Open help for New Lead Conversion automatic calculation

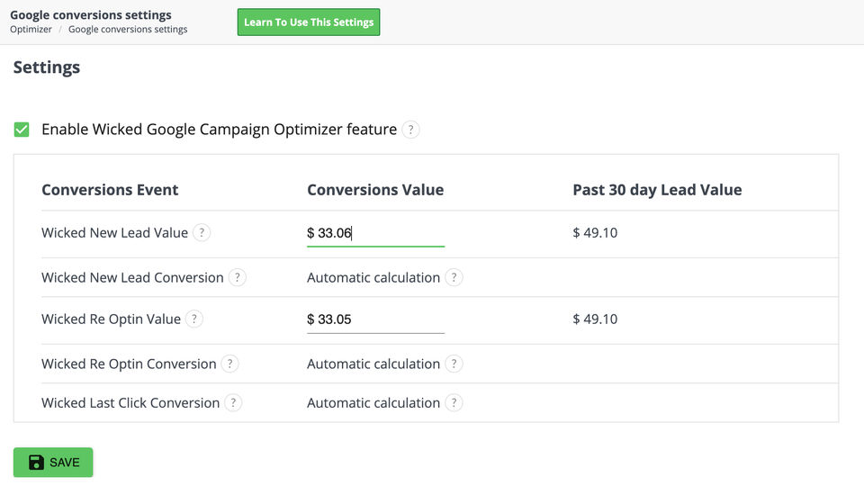(x=454, y=278)
